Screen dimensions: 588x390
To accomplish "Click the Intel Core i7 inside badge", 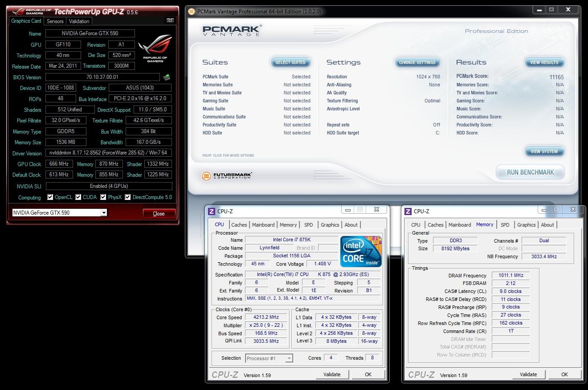I will pos(361,252).
